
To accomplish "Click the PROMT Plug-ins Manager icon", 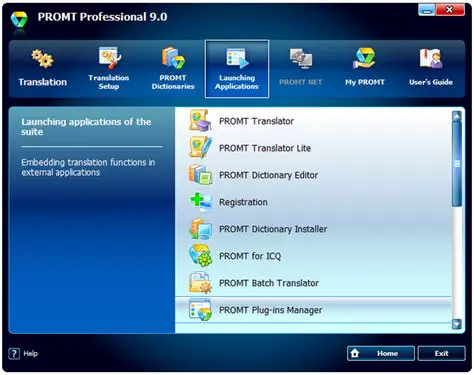I will pos(200,310).
